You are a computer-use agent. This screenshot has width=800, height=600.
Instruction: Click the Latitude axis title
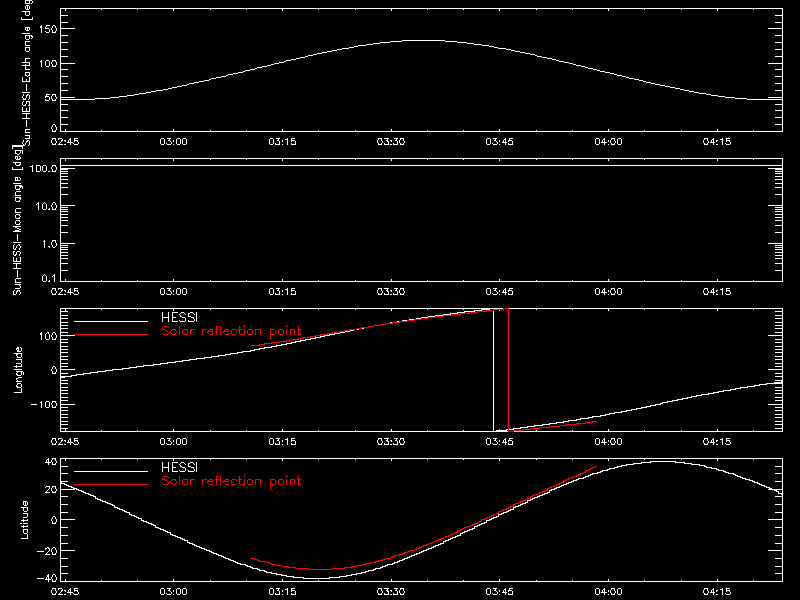(x=24, y=520)
